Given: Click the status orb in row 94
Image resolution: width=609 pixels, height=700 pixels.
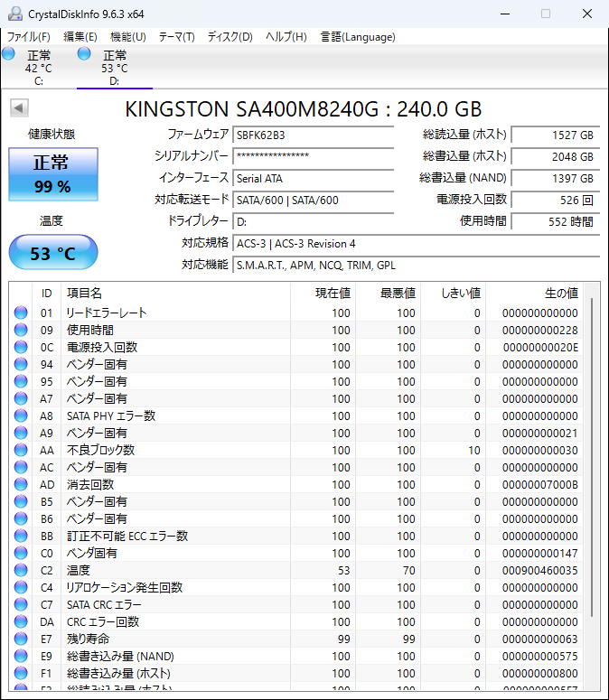Looking at the screenshot, I should (x=21, y=364).
